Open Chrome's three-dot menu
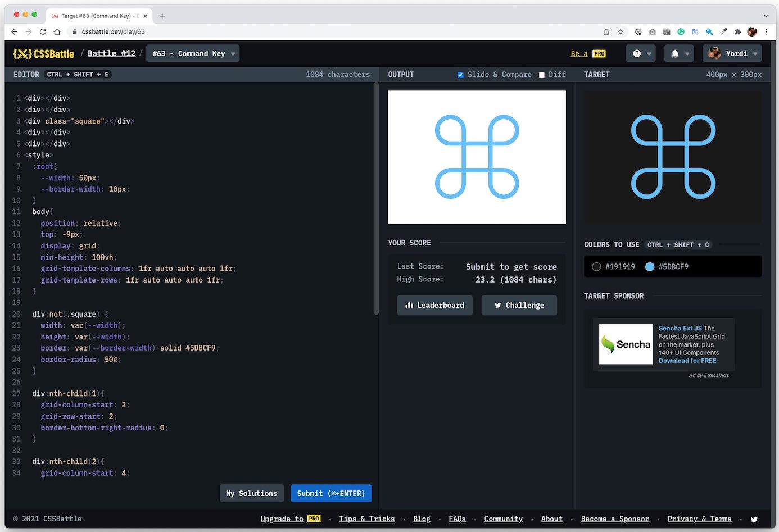 766,32
